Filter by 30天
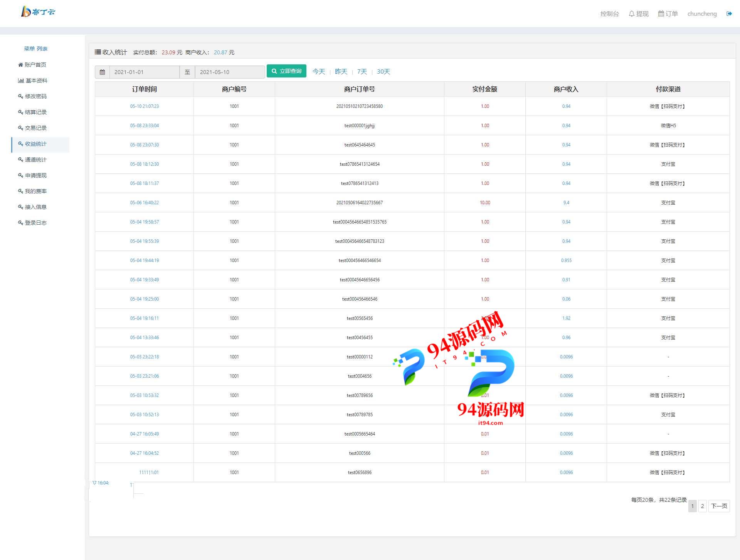The width and height of the screenshot is (740, 560). click(x=383, y=72)
